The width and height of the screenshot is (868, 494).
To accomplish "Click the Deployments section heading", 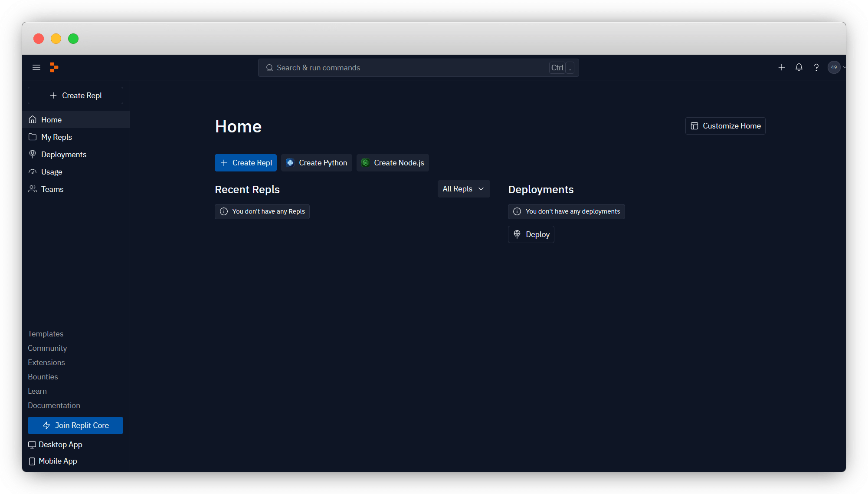I will 541,190.
